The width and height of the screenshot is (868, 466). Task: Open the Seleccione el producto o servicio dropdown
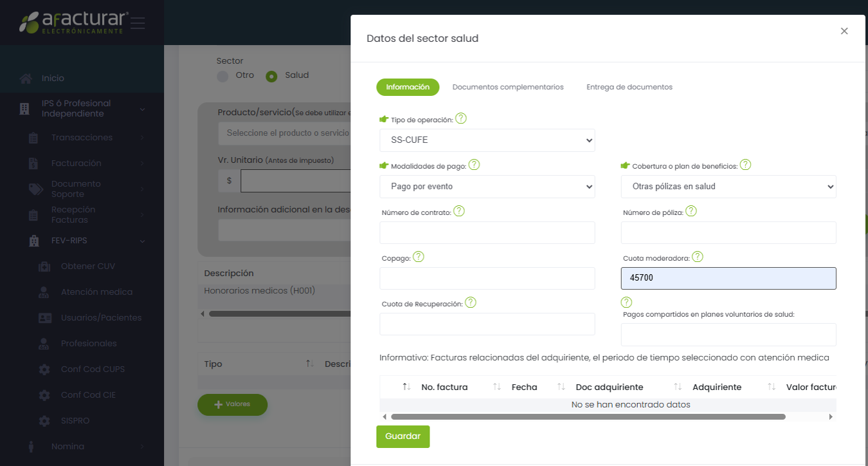tap(284, 133)
